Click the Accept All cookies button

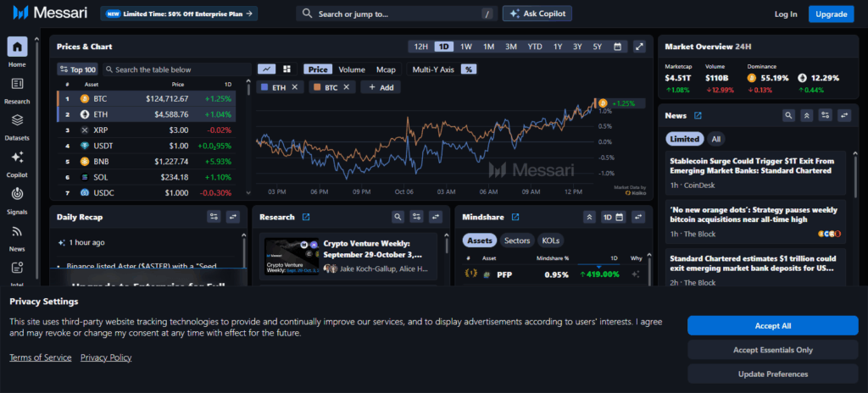click(772, 325)
